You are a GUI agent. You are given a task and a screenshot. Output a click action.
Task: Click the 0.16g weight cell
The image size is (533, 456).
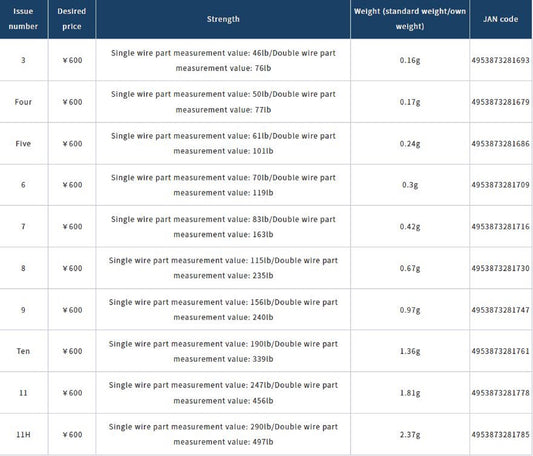410,60
